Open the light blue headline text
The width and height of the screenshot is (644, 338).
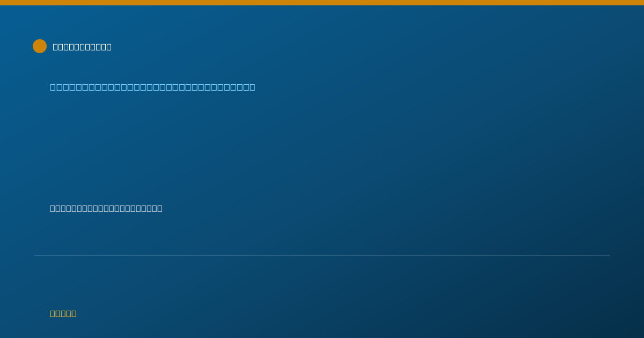coord(152,87)
